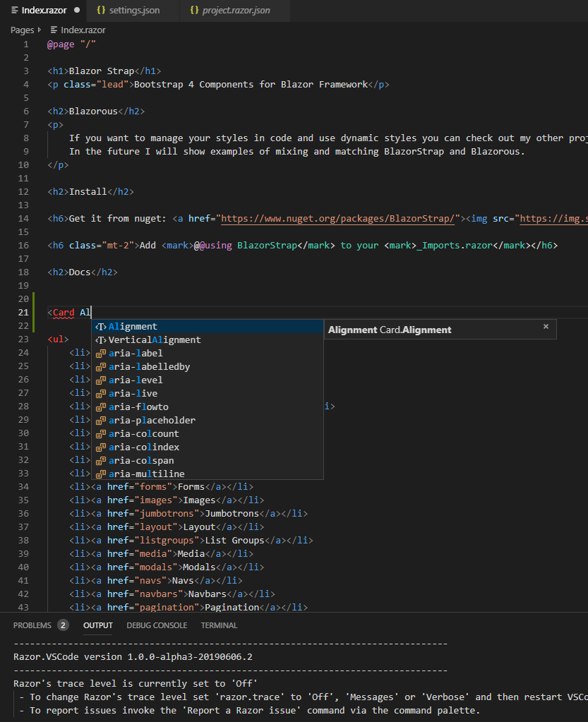Viewport: 588px width, 722px height.
Task: Click the Razor.VSCode version output line
Action: click(x=133, y=657)
